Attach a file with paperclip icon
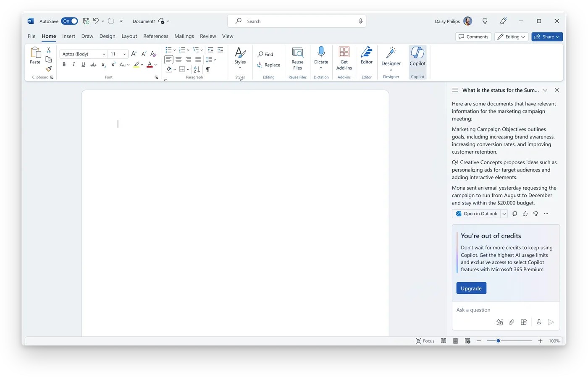 [x=512, y=322]
